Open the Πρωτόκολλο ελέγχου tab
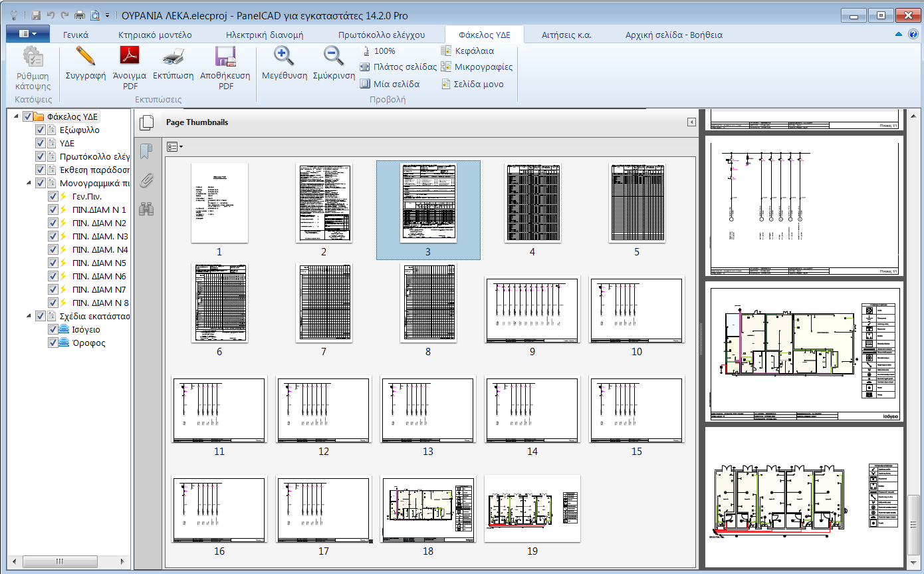Viewport: 924px width, 574px height. (381, 35)
